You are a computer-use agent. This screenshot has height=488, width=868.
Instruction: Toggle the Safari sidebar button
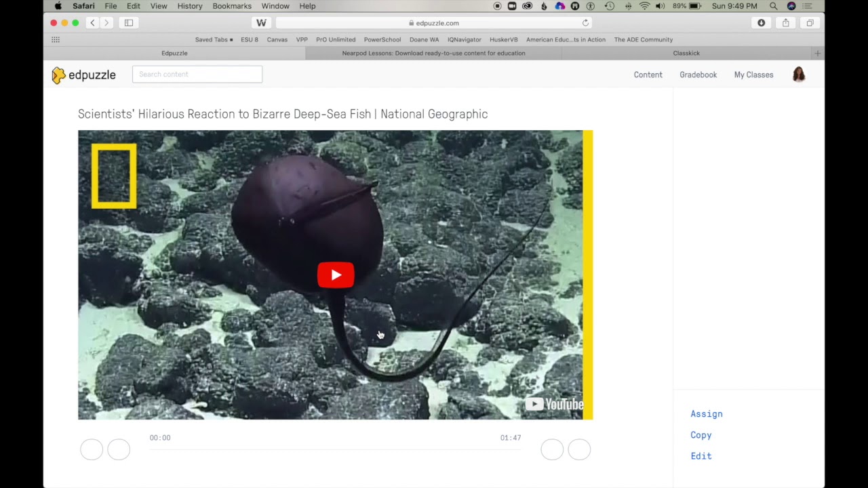click(129, 23)
